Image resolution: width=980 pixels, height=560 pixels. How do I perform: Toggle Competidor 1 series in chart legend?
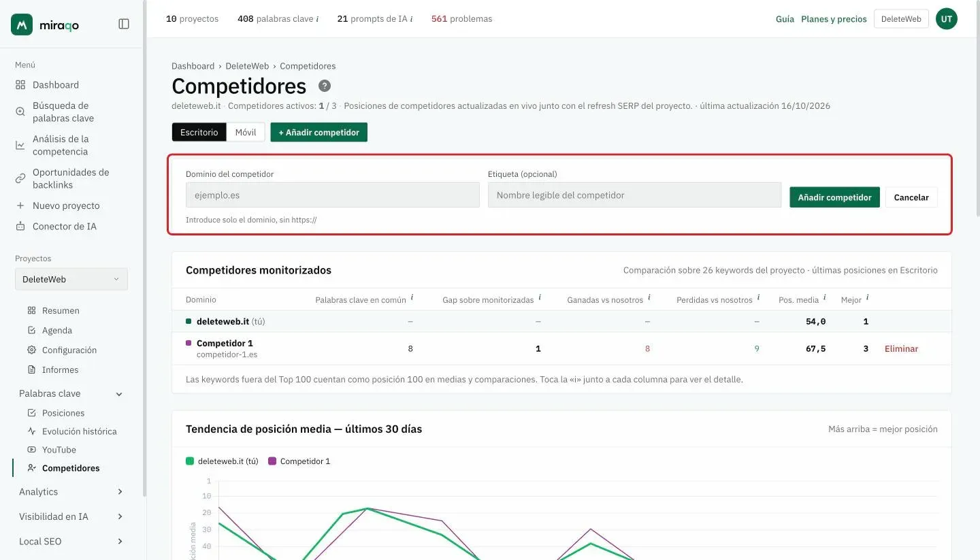[x=299, y=461]
